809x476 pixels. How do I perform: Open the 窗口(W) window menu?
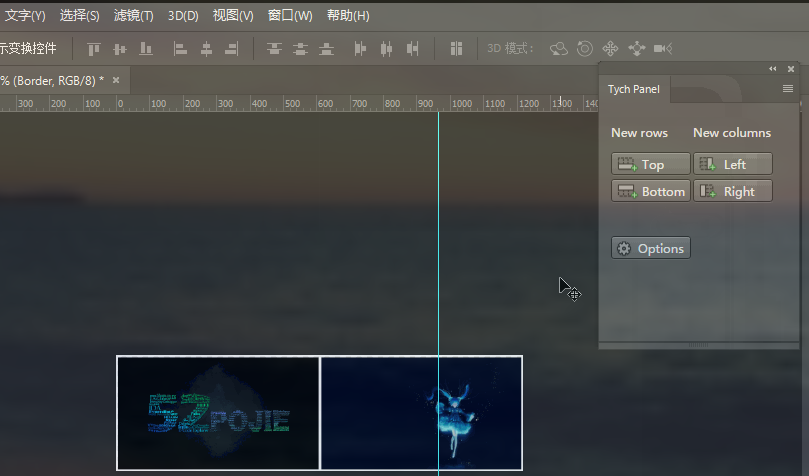tap(290, 16)
